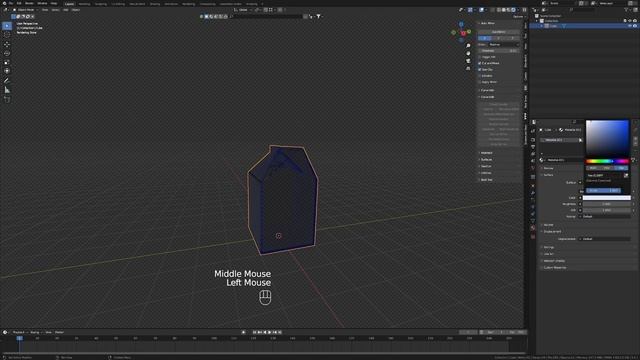Select the Rotate tool
Viewport: 640px width, 360px height.
click(x=7, y=53)
